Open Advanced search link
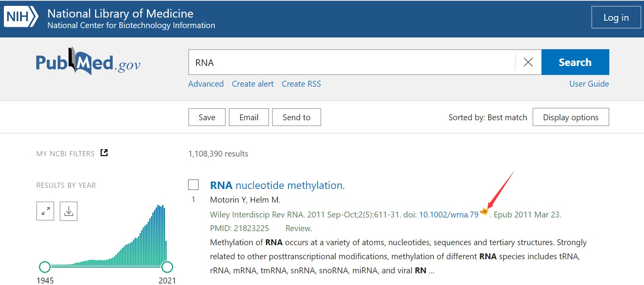Image resolution: width=644 pixels, height=285 pixels. coord(206,84)
